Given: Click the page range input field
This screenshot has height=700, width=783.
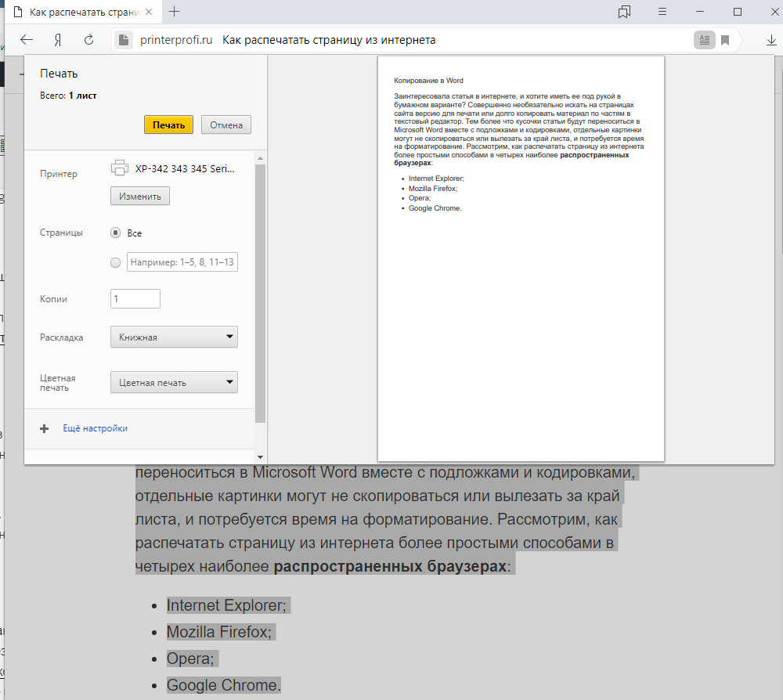Looking at the screenshot, I should [182, 262].
